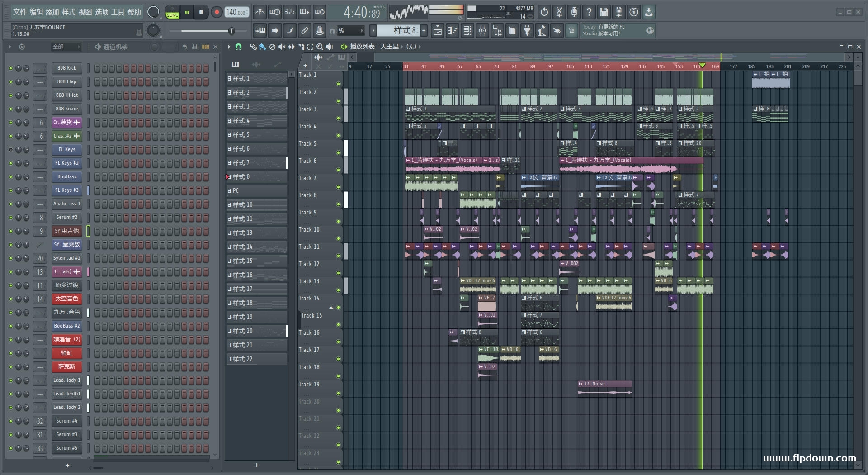This screenshot has width=868, height=475.
Task: Select the mute tool in playlist
Action: point(282,47)
